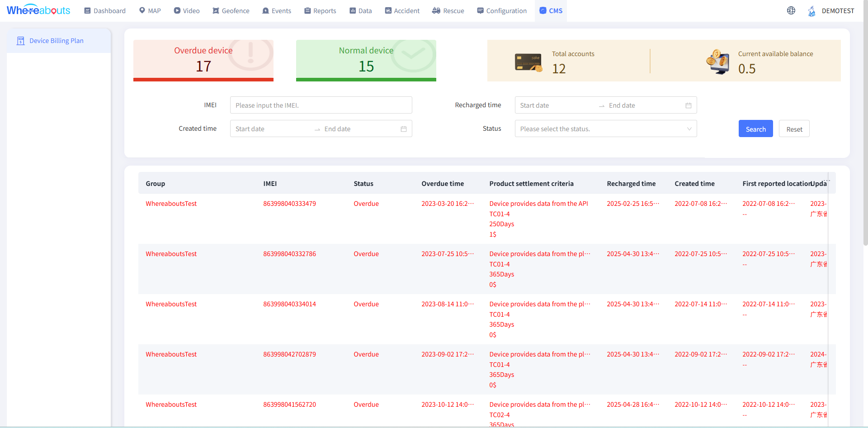Filter by the Overdue device card

coord(203,60)
